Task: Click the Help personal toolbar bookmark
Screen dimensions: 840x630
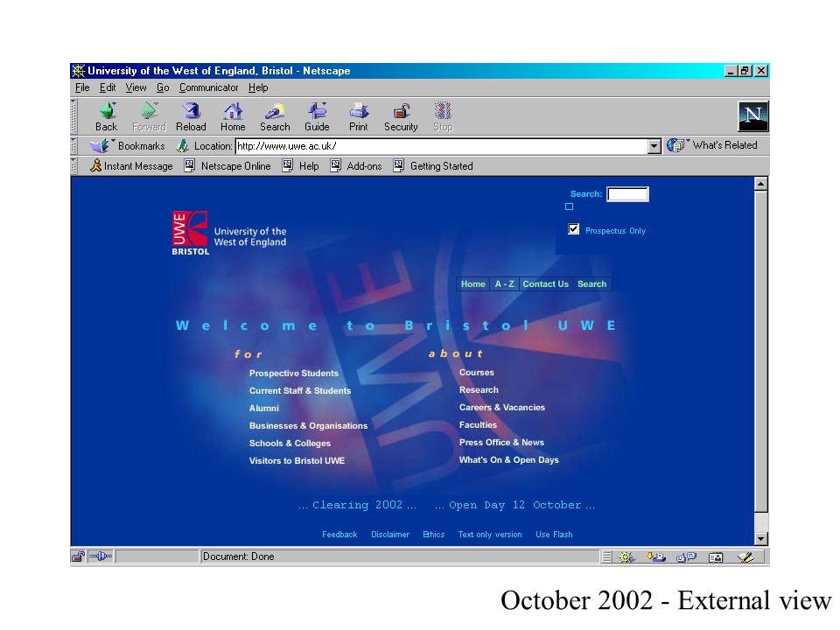Action: pyautogui.click(x=300, y=166)
